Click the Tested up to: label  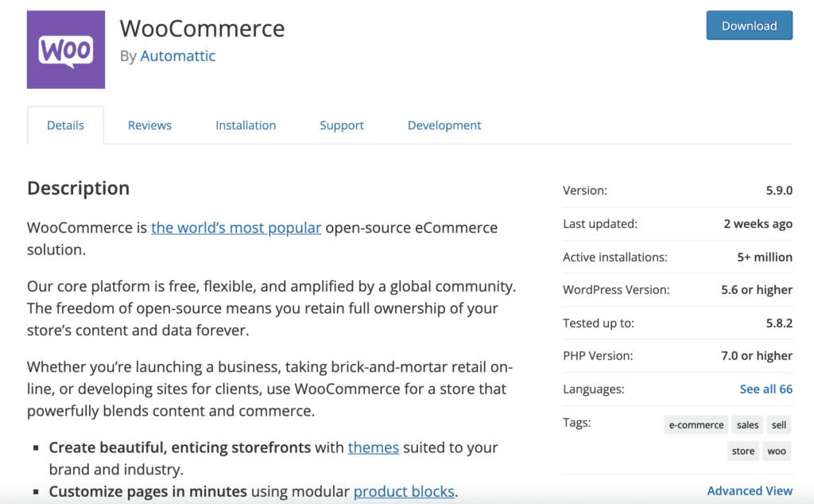[599, 323]
